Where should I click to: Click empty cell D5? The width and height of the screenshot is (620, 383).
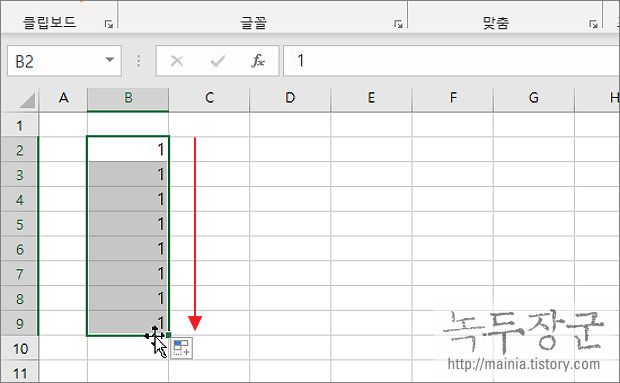pyautogui.click(x=290, y=224)
